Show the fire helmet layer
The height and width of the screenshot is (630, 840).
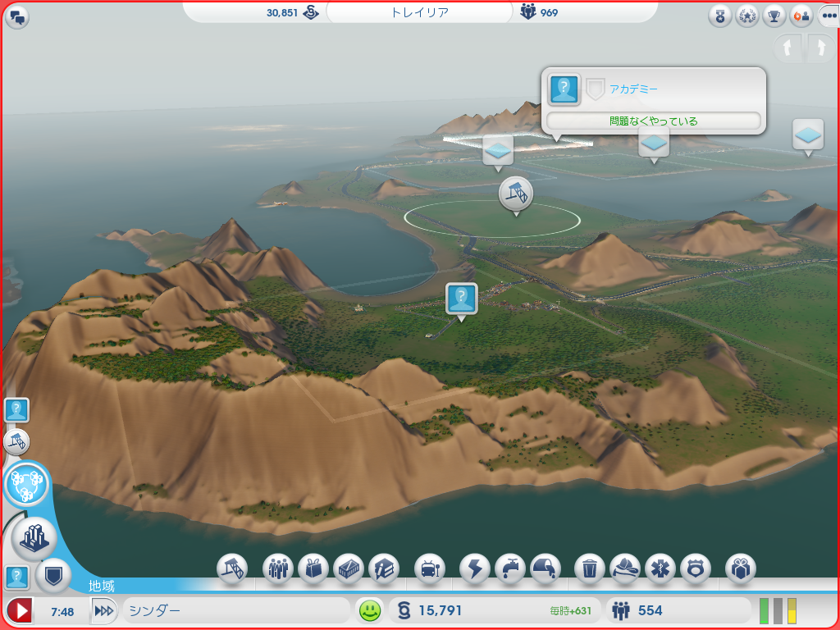[x=625, y=568]
